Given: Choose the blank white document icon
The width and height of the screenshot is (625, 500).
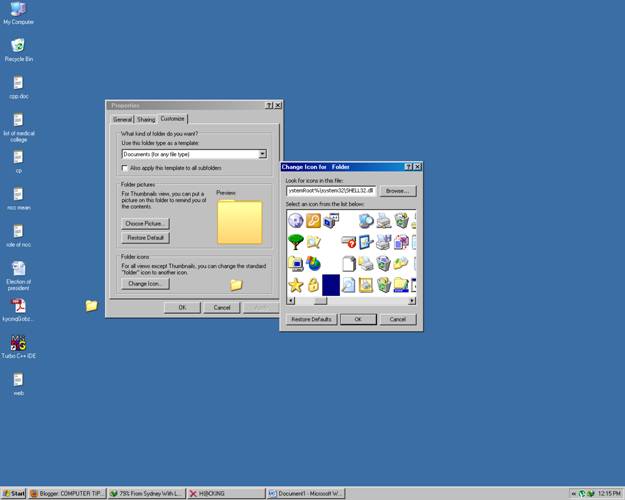Looking at the screenshot, I should (x=348, y=263).
